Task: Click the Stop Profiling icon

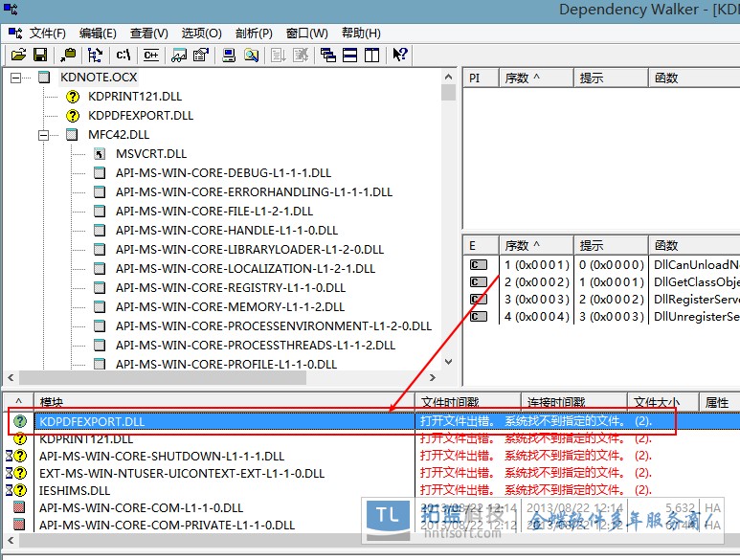Action: tap(301, 55)
